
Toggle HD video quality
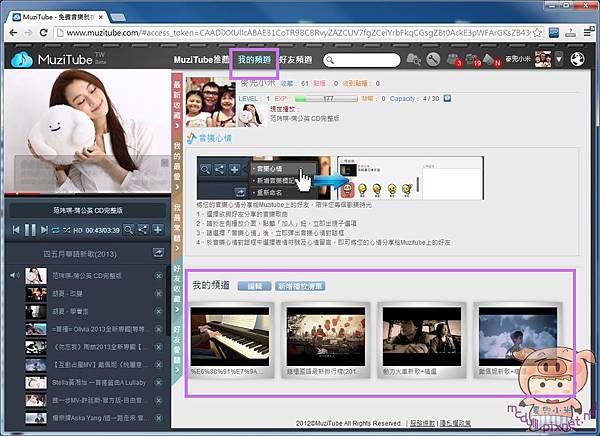tap(78, 230)
